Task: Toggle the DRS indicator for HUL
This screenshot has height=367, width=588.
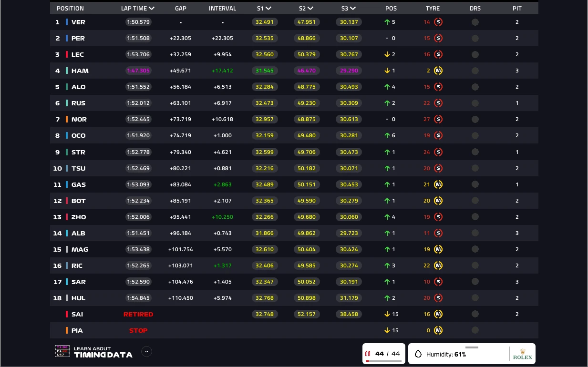Action: 475,298
